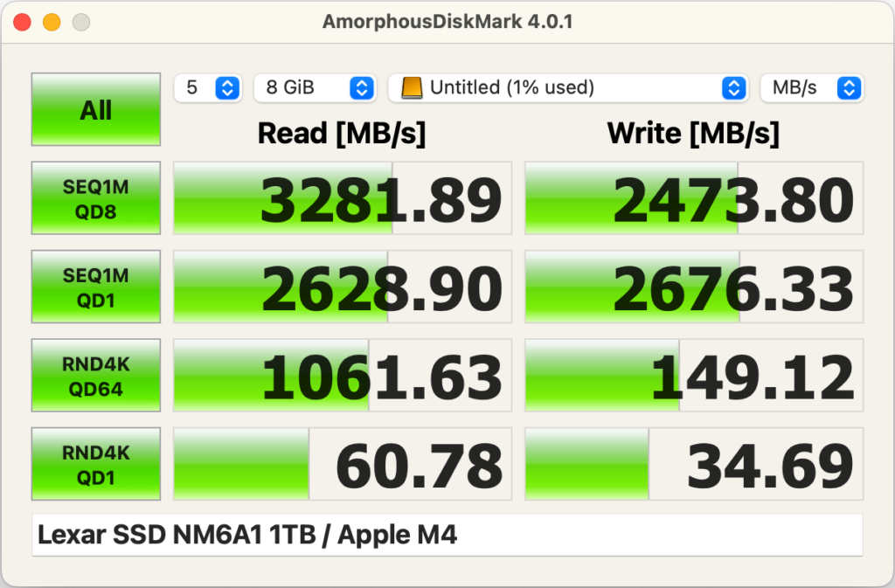
Task: Open the test count dropdown showing 5
Action: click(x=208, y=87)
